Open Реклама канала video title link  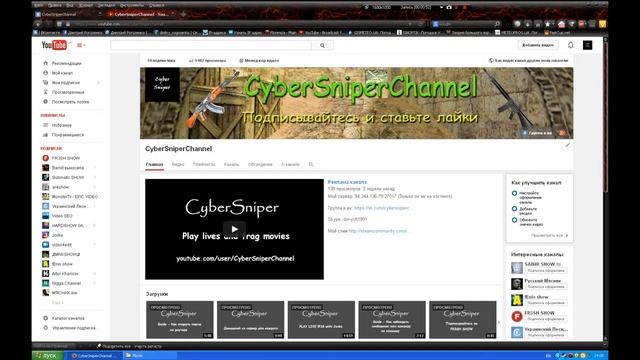pos(347,182)
